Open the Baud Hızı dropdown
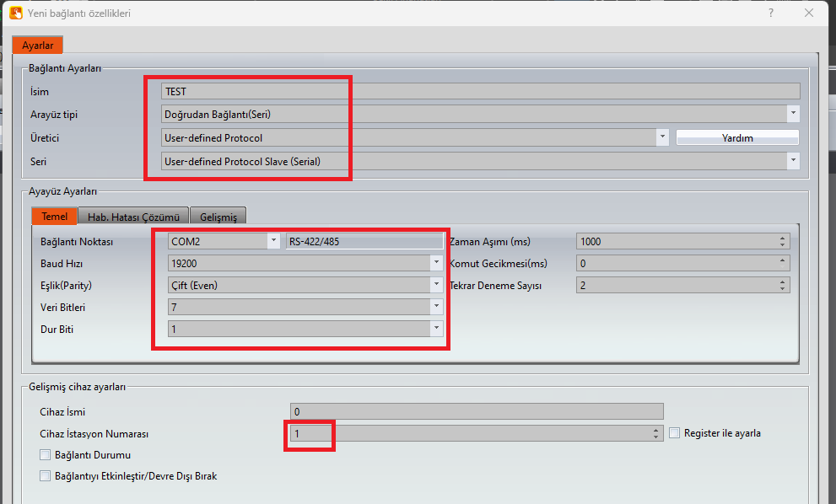The height and width of the screenshot is (504, 836). coord(436,263)
